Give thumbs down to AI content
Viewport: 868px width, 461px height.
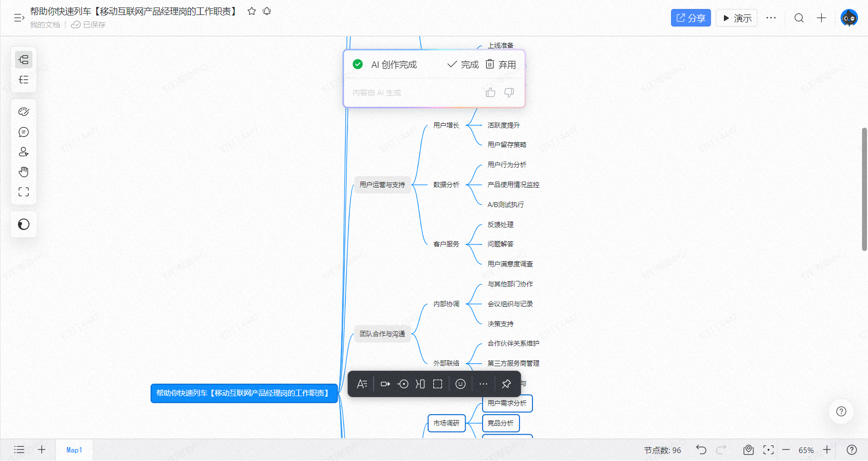coord(509,92)
